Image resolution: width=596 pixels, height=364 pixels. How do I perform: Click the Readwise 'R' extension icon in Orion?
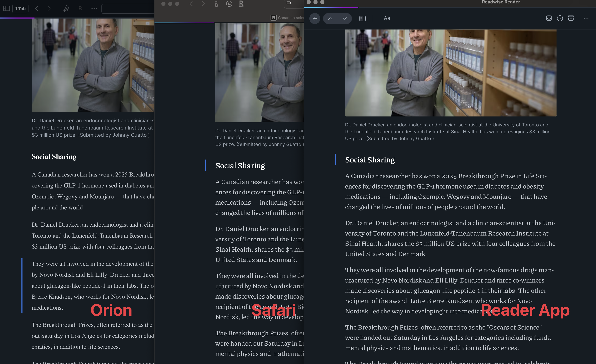pos(80,8)
